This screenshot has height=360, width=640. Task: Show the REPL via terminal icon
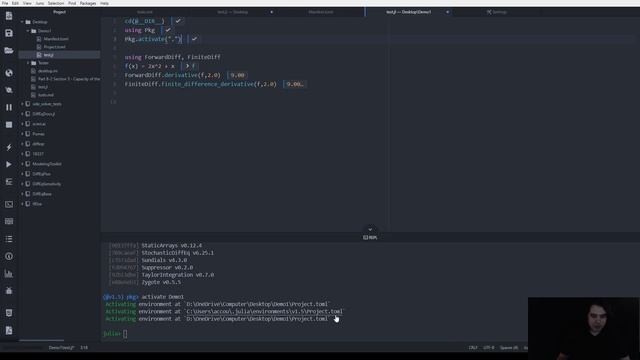[x=9, y=204]
